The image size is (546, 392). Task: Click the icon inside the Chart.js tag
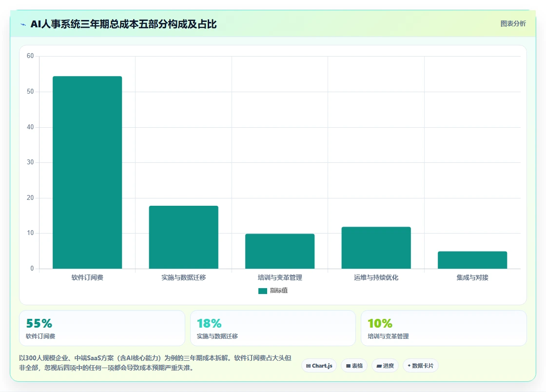click(308, 366)
